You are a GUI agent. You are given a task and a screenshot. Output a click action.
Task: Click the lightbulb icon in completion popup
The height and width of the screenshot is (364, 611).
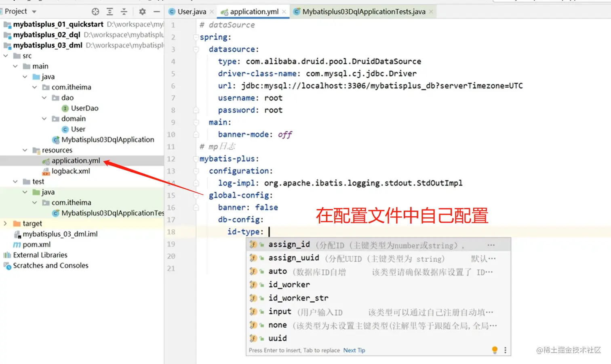(495, 350)
